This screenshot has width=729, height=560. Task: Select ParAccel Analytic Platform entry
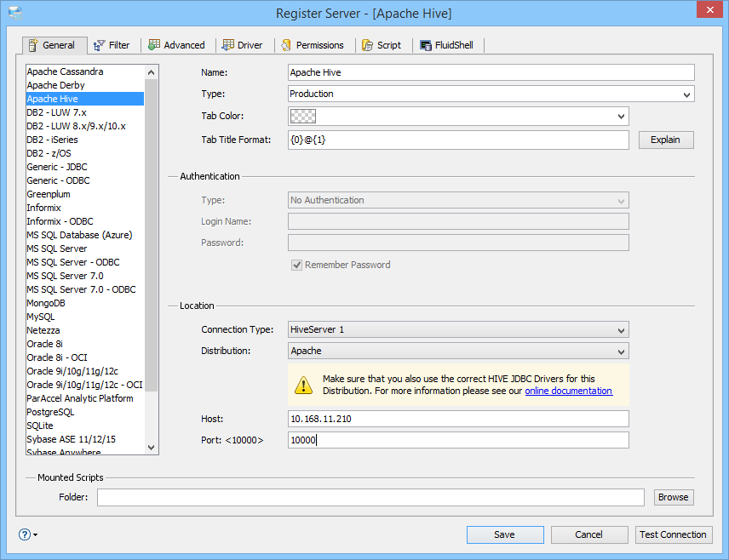(85, 399)
